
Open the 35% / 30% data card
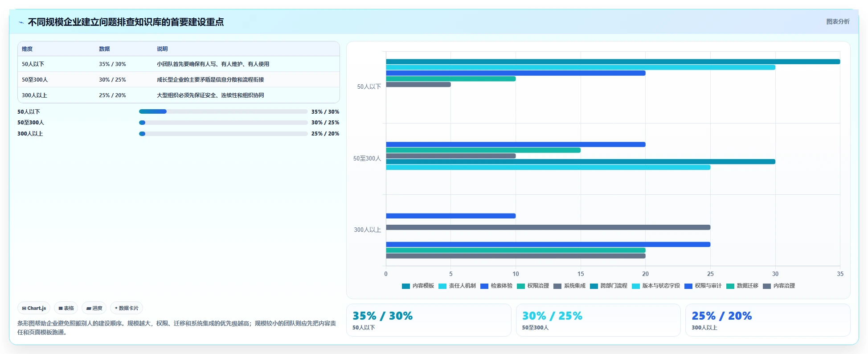[x=429, y=320]
